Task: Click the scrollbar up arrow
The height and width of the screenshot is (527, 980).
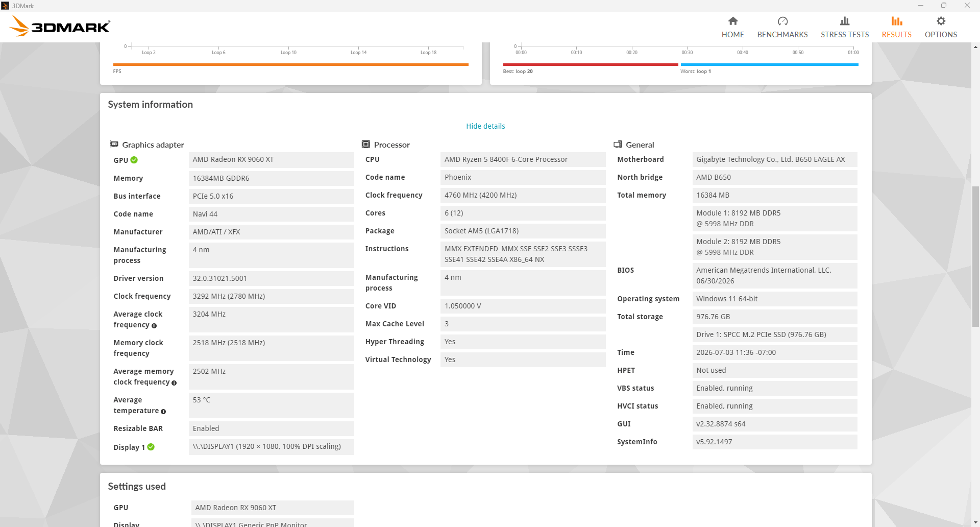Action: [x=975, y=47]
